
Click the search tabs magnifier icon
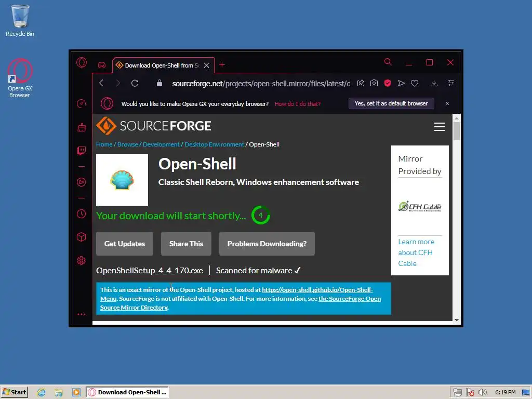(388, 62)
